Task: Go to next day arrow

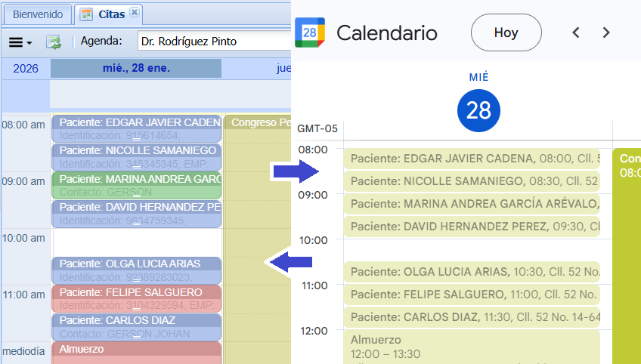Action: (605, 32)
